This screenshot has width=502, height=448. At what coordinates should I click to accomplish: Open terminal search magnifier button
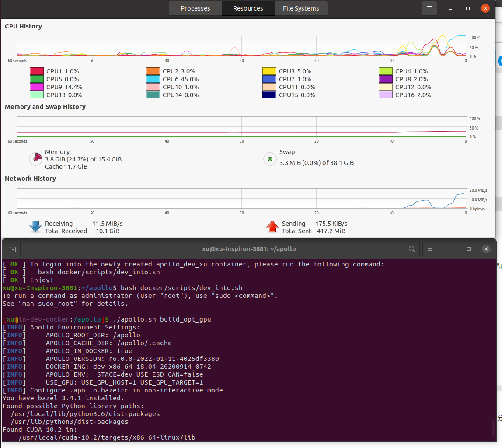(412, 249)
